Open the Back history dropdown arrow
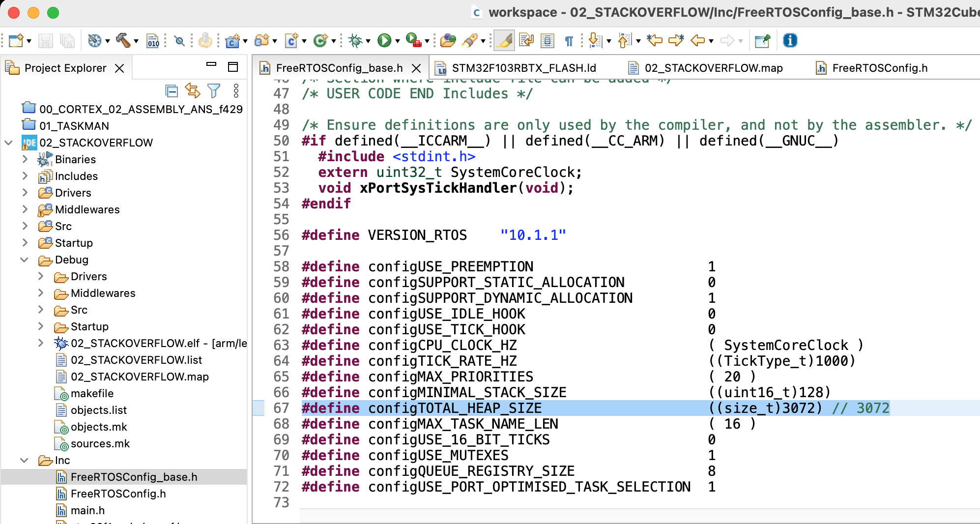This screenshot has height=524, width=980. coord(711,41)
